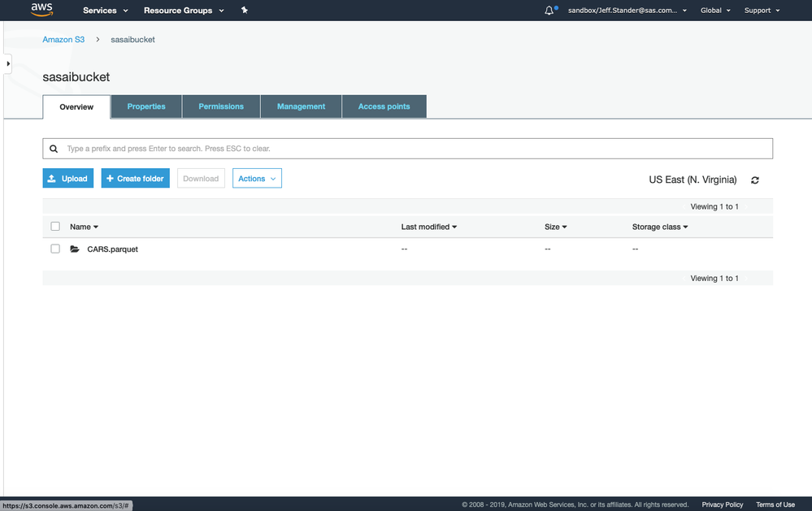
Task: Switch to the Properties tab
Action: click(146, 106)
